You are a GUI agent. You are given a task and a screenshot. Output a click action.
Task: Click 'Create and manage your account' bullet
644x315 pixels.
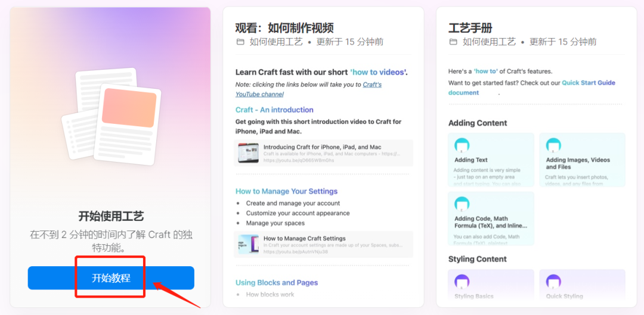tap(293, 203)
